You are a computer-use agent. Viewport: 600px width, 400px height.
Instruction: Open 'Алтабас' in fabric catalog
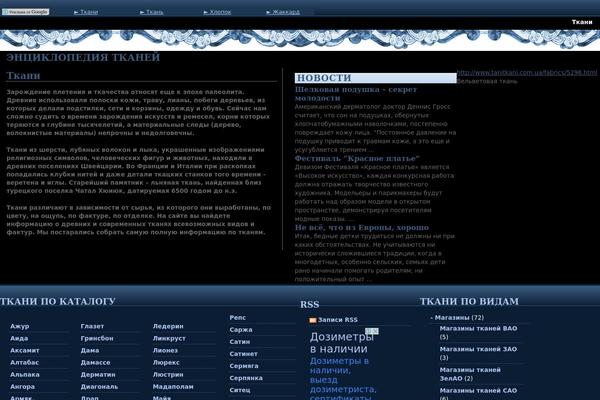(x=24, y=362)
